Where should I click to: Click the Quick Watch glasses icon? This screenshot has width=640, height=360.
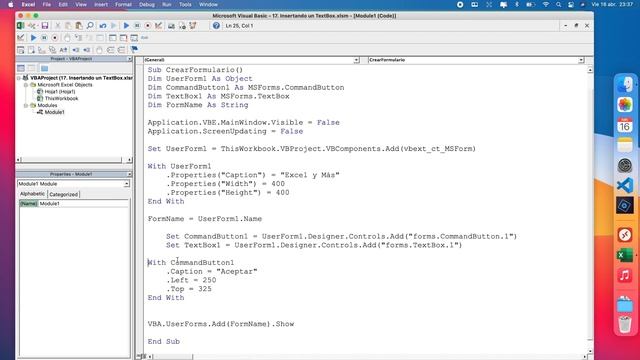(144, 38)
